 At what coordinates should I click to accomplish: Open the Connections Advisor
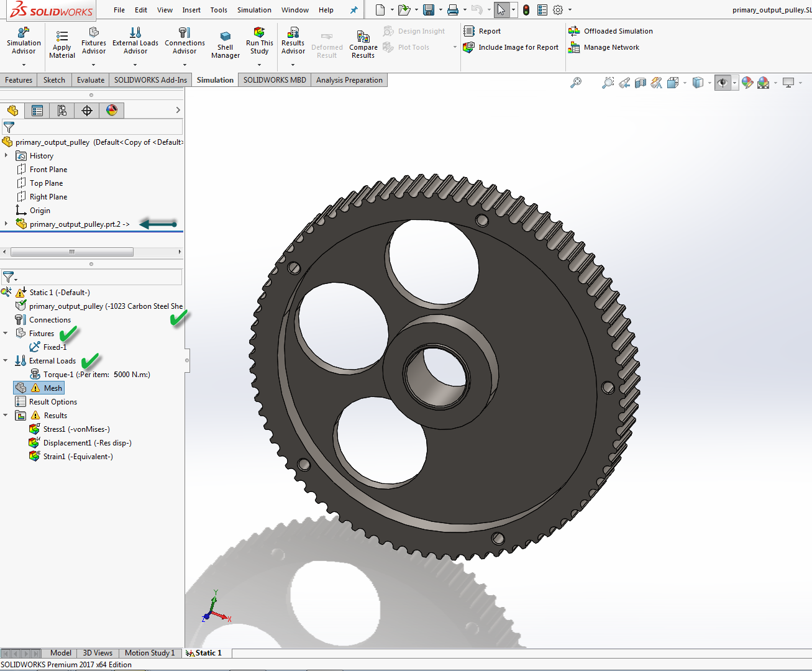coord(185,41)
